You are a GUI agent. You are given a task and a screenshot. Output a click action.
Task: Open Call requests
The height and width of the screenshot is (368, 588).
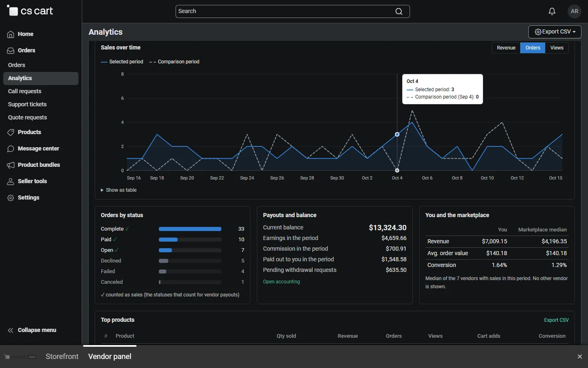[x=25, y=92]
